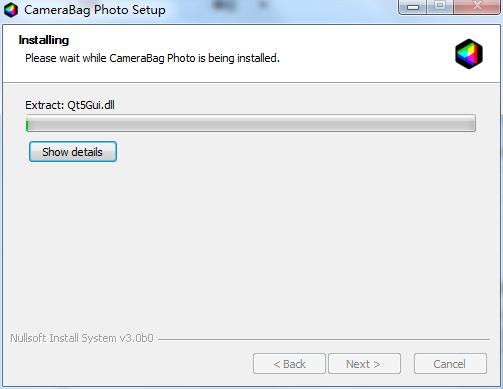
Task: Click the green filled start of the progress bar
Action: [x=27, y=125]
